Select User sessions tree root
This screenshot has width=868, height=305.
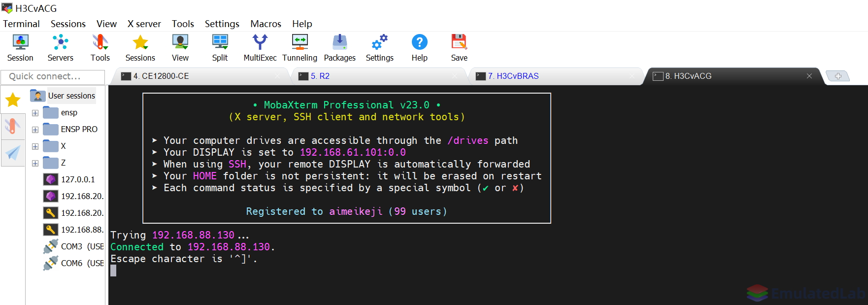(x=63, y=96)
